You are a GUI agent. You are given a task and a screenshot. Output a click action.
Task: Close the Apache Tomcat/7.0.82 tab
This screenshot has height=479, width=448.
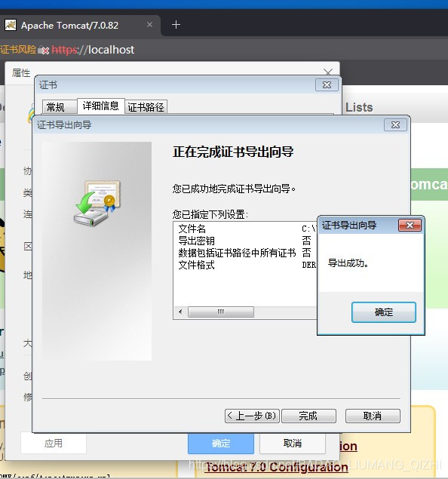click(x=149, y=25)
